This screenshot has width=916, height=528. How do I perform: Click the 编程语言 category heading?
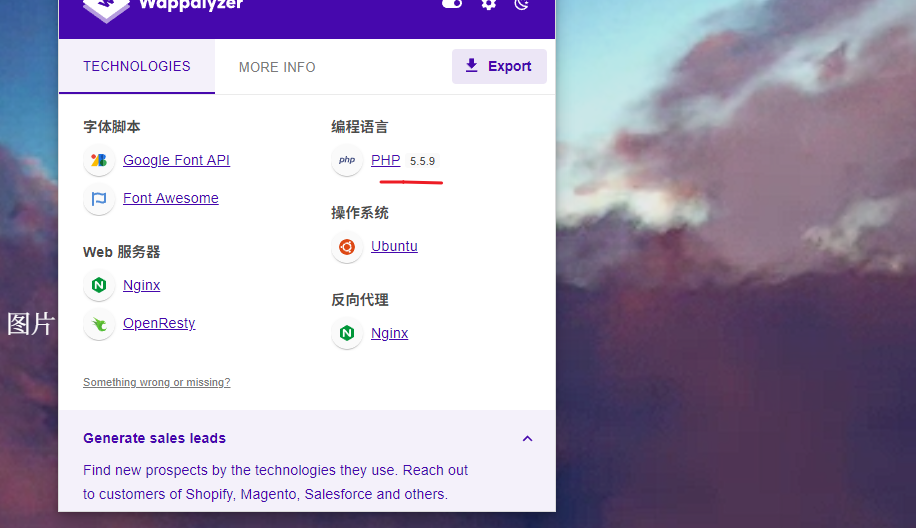(x=359, y=127)
